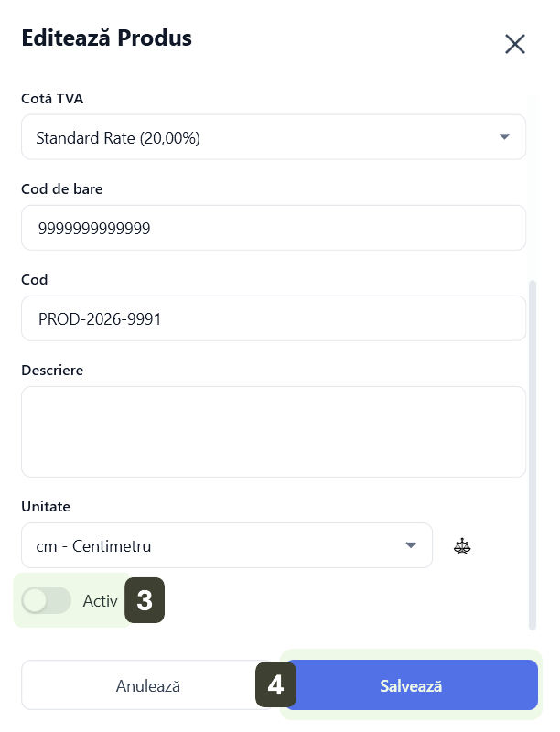The height and width of the screenshot is (732, 560).
Task: Click the Unitate dropdown caret arrow
Action: click(410, 546)
